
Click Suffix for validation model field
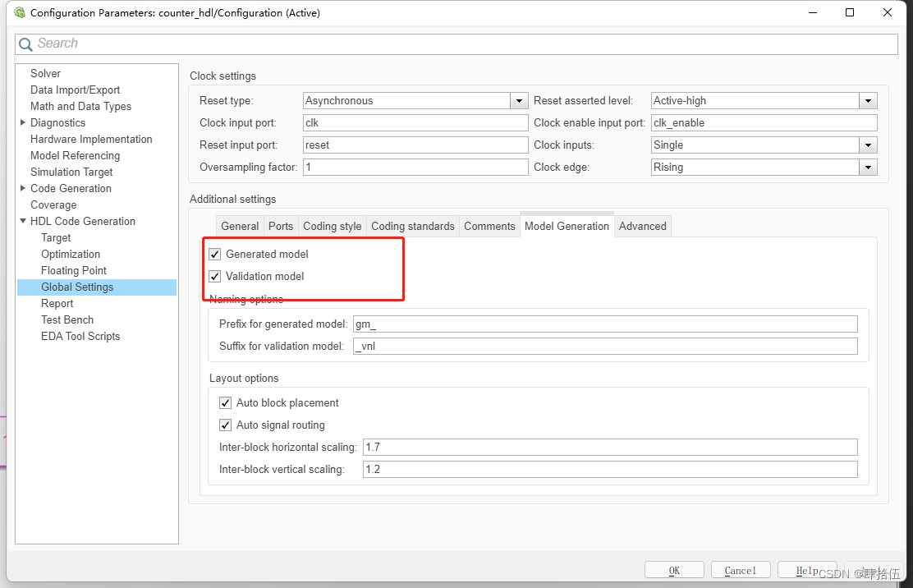[605, 346]
